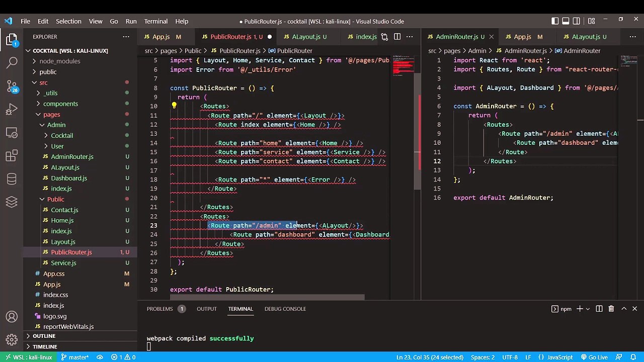The width and height of the screenshot is (644, 362).
Task: Click the notifications bell in status bar
Action: click(x=633, y=357)
